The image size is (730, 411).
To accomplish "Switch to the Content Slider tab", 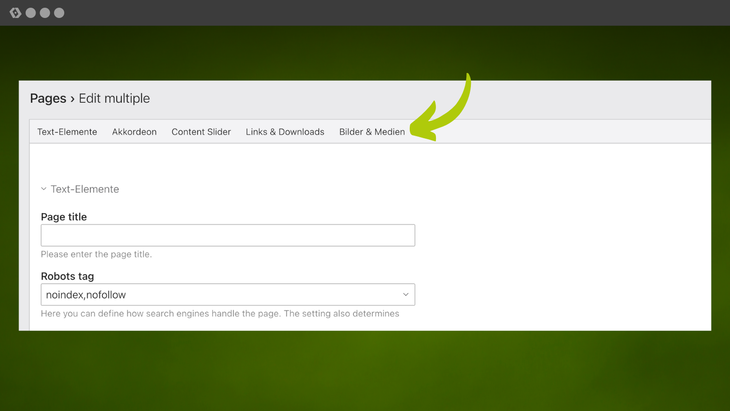I will click(201, 132).
